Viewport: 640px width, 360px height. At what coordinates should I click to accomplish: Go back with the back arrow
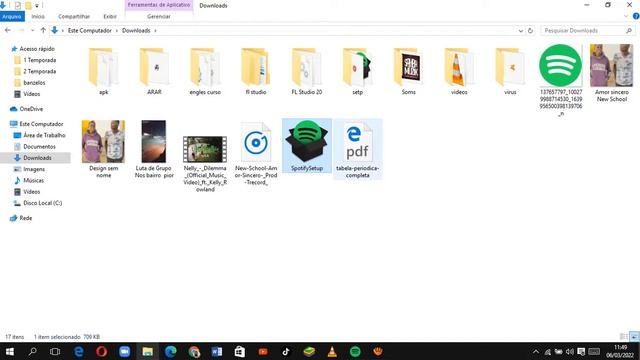(x=7, y=30)
